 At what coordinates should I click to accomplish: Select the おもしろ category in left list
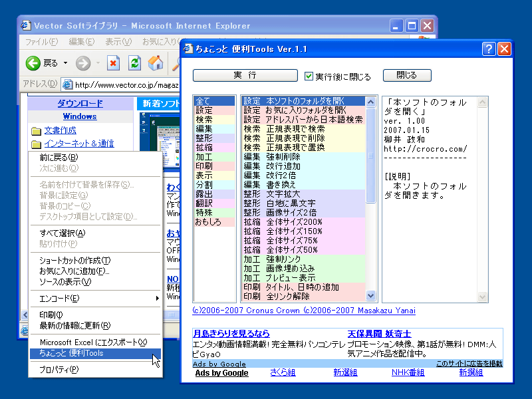click(x=214, y=222)
